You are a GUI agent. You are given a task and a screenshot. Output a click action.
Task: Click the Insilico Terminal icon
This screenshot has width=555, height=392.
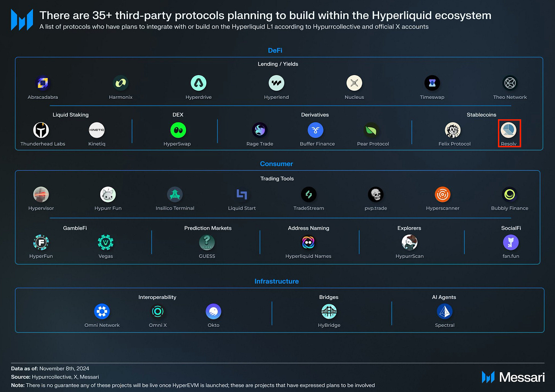pos(175,194)
